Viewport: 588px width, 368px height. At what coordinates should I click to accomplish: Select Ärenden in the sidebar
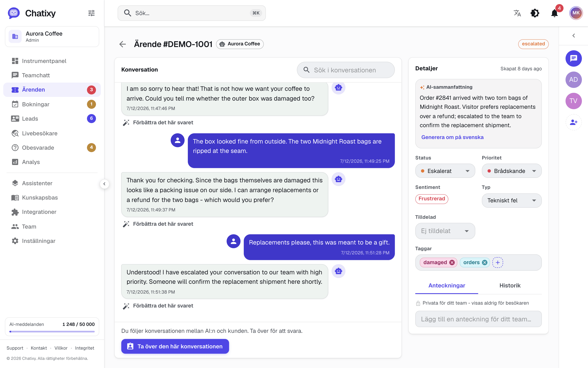point(52,90)
